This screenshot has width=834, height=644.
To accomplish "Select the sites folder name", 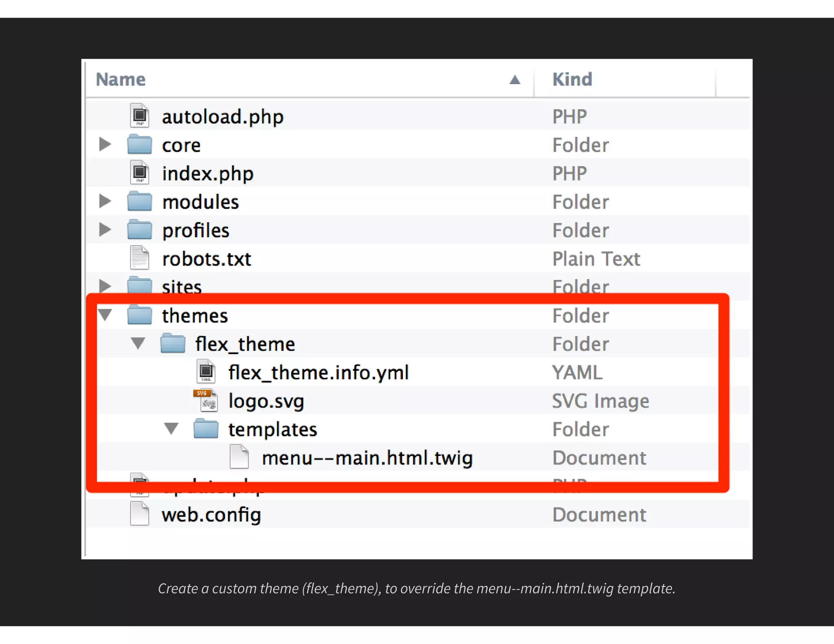I will tap(182, 286).
